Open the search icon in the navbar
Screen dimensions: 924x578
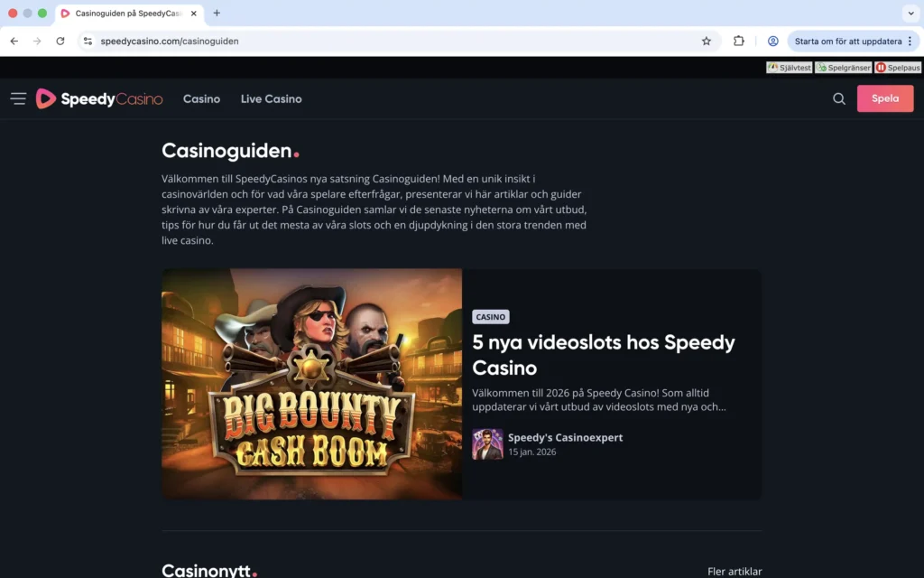(839, 98)
